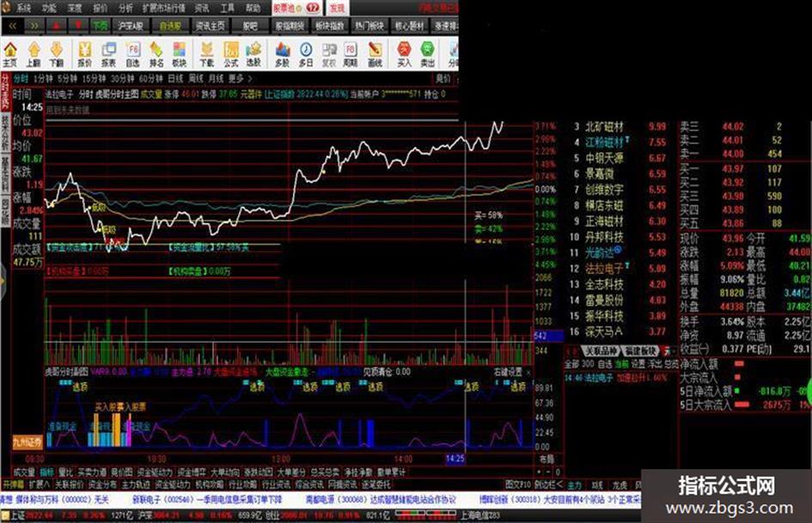Open the 关联报价 bottom tab
Screen dimensions: 812x523
[69, 485]
